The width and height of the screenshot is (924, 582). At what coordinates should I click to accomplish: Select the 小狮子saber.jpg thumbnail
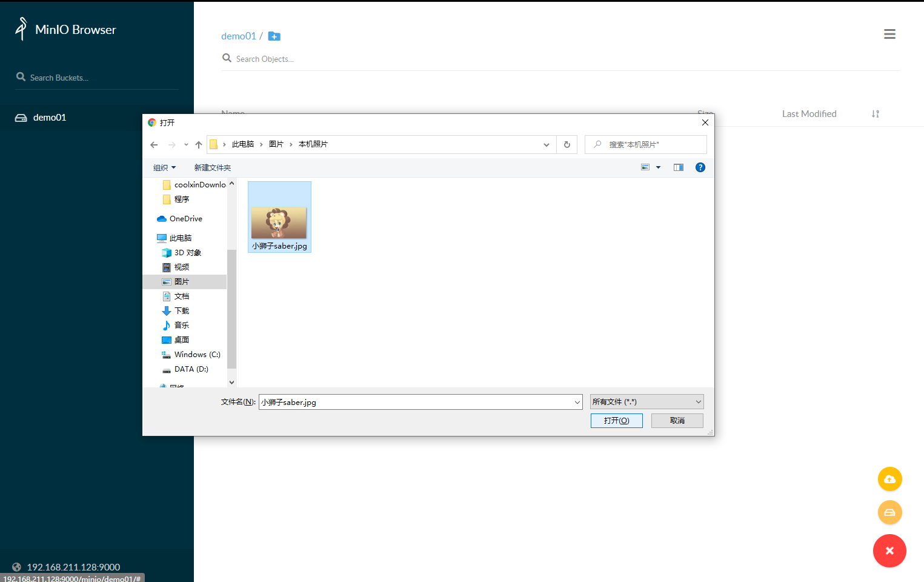[279, 217]
